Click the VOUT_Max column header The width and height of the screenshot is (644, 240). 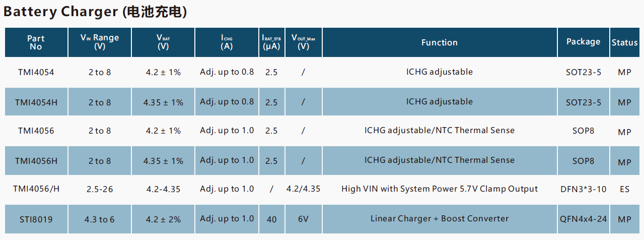(x=304, y=42)
